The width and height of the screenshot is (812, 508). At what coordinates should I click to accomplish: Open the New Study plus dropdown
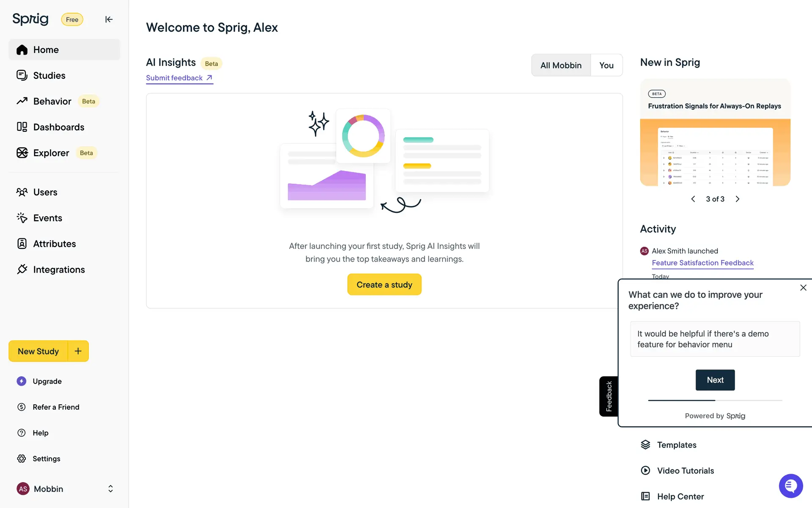(78, 351)
